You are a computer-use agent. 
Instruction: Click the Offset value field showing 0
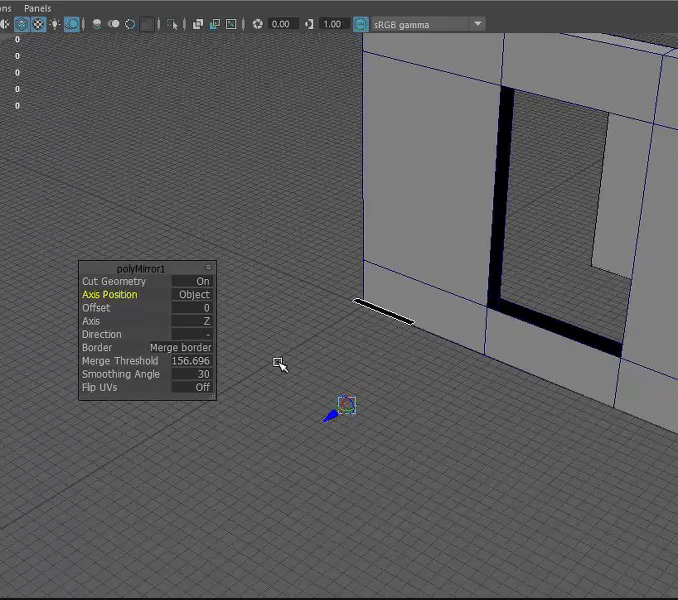pos(192,308)
